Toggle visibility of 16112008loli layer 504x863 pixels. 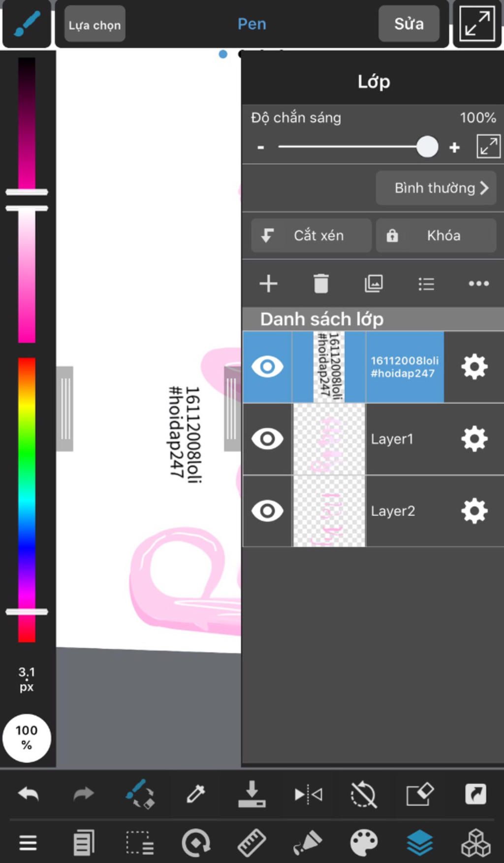click(x=267, y=367)
